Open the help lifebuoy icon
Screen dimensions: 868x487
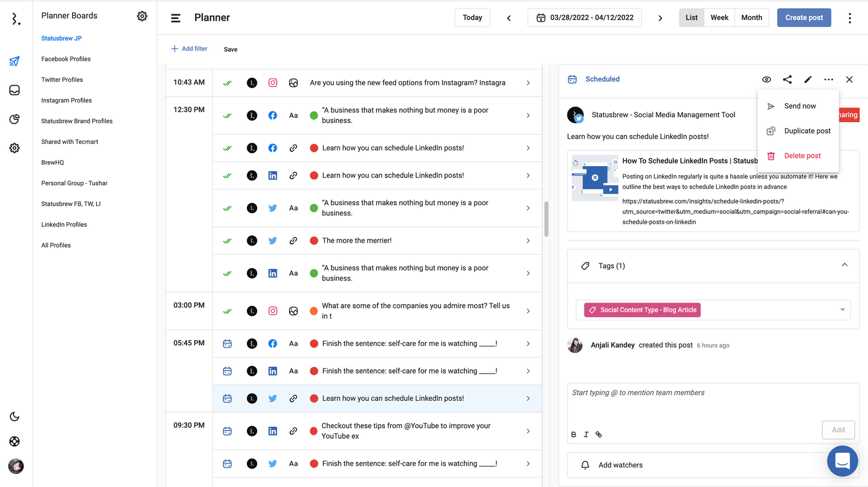[x=15, y=441]
